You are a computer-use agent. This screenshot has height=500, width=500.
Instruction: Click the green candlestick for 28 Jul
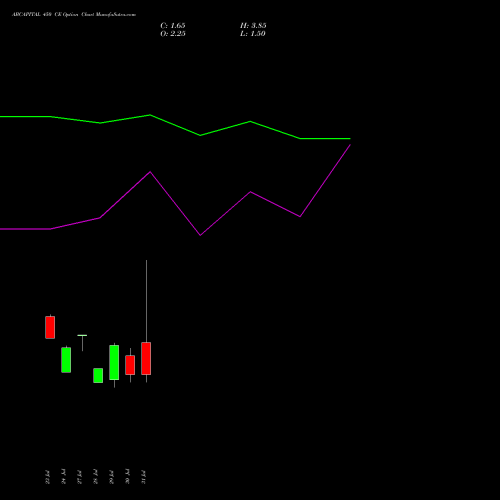pyautogui.click(x=98, y=375)
